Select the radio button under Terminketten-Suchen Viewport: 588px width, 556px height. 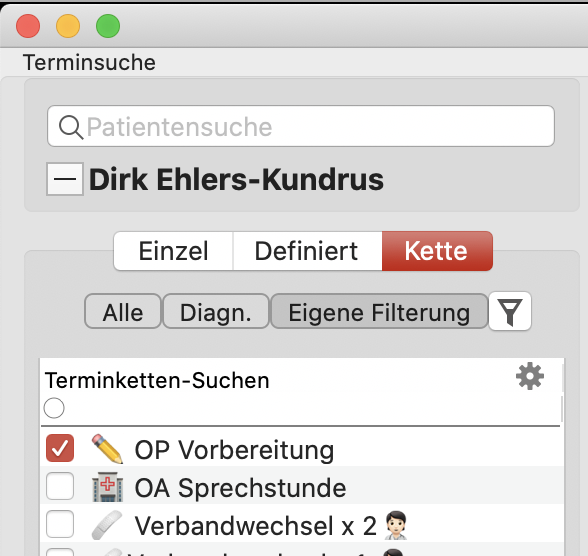54,408
